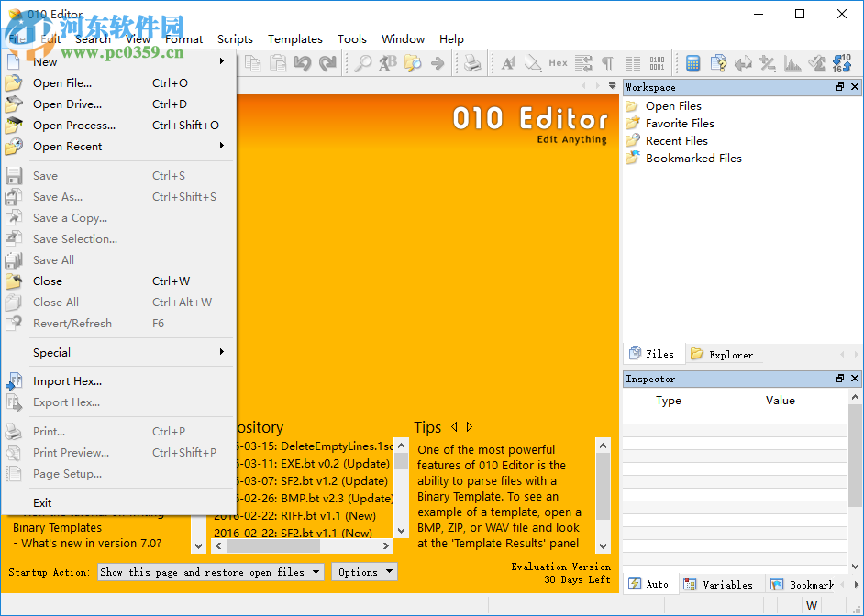Open the Tools menu

click(x=352, y=39)
